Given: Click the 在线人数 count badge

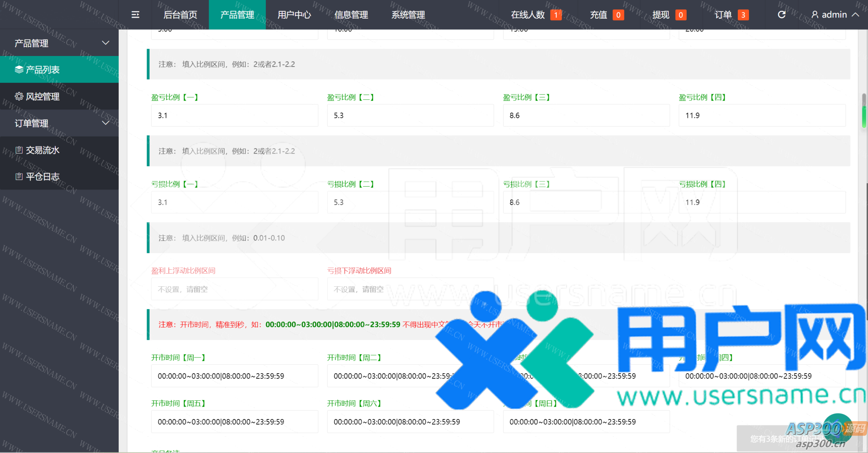Looking at the screenshot, I should [556, 15].
